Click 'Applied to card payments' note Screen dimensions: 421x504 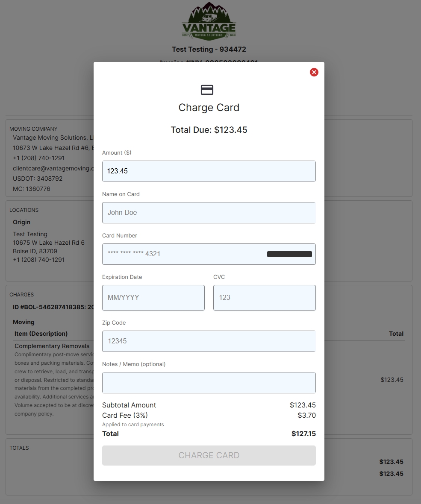[133, 424]
